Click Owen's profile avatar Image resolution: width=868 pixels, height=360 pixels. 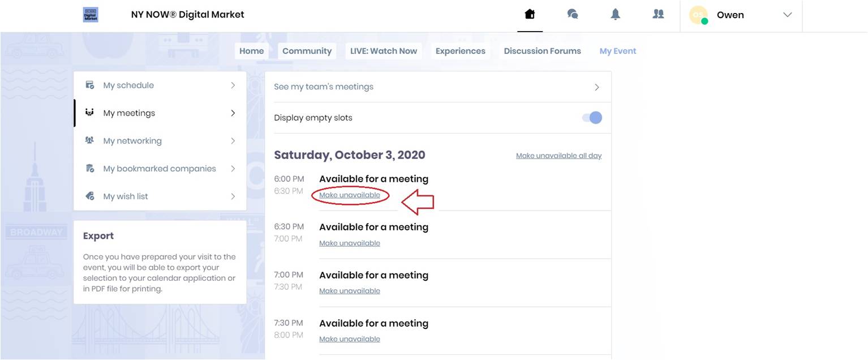[x=698, y=15]
